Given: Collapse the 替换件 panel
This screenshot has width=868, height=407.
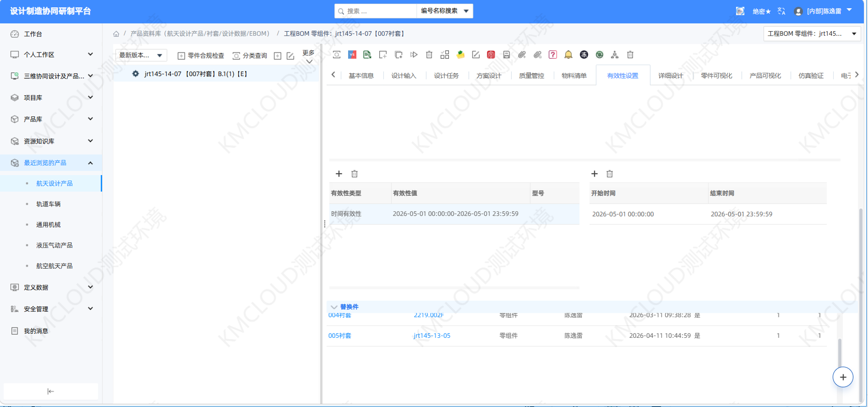Looking at the screenshot, I should [x=334, y=307].
